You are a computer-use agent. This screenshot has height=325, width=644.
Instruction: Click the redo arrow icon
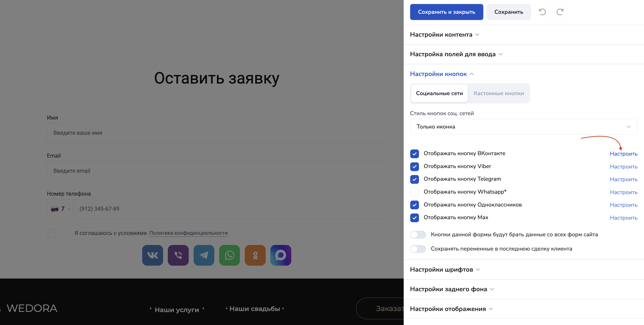560,12
